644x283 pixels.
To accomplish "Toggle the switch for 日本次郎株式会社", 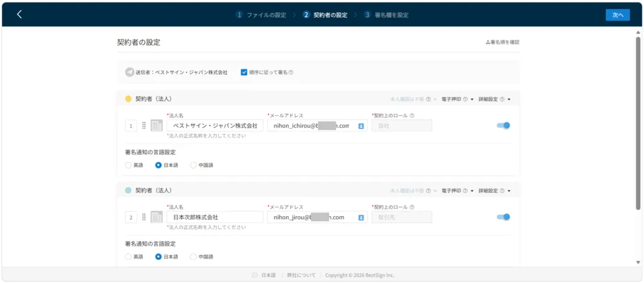I will coord(503,217).
